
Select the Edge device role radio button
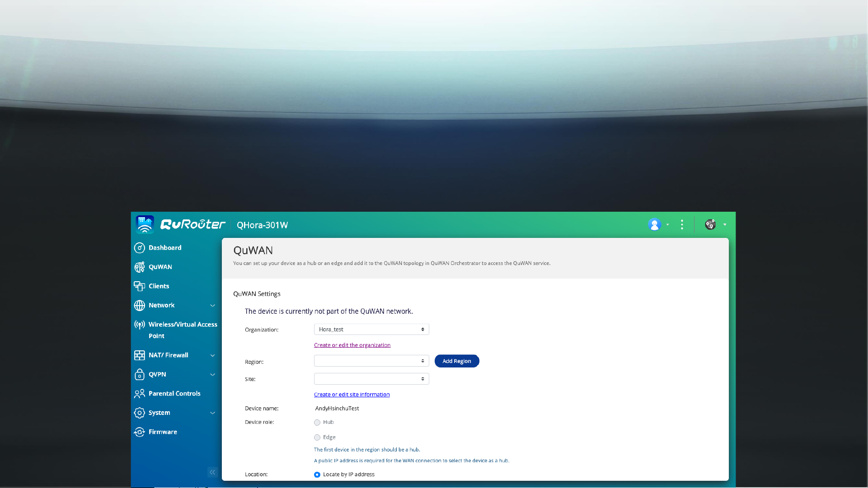(317, 437)
